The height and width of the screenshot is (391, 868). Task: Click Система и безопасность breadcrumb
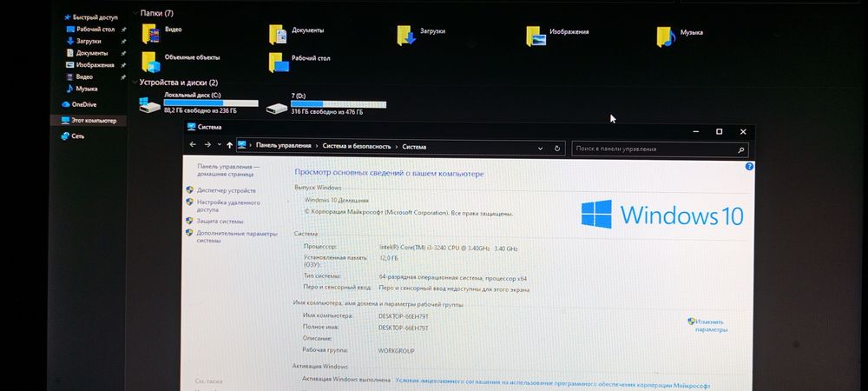coord(357,146)
